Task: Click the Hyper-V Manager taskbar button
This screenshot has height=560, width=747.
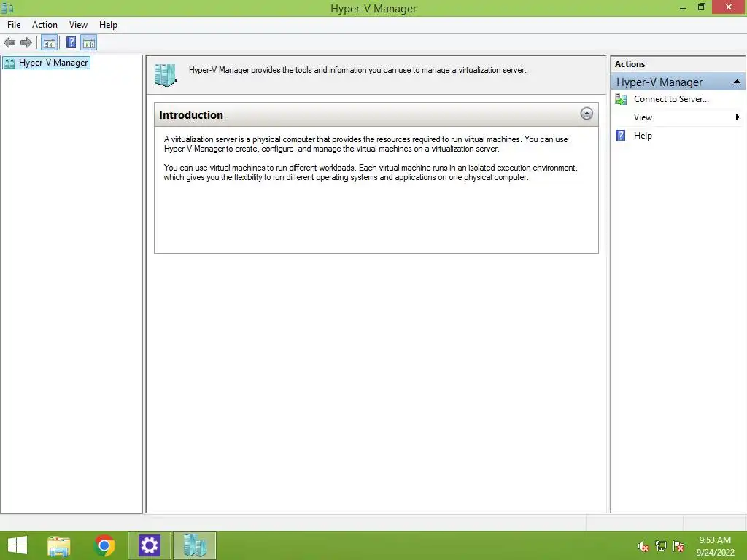Action: [194, 545]
